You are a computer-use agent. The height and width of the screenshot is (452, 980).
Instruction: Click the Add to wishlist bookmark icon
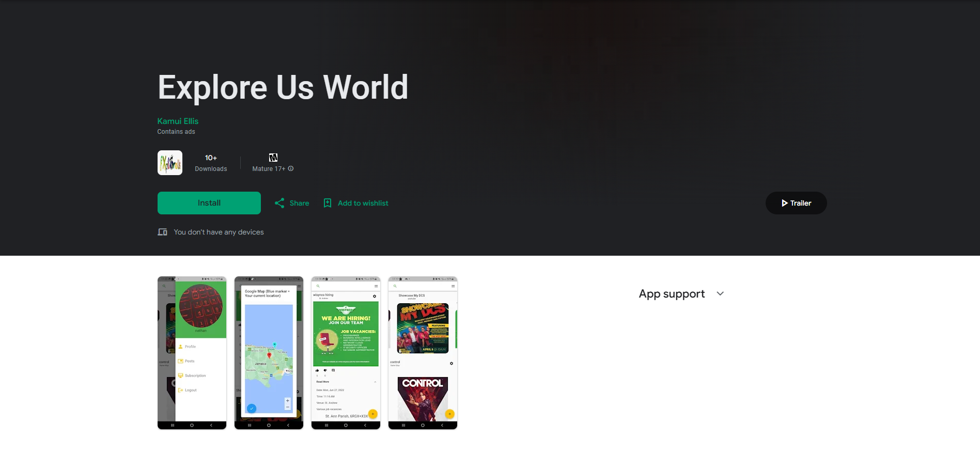click(x=328, y=203)
